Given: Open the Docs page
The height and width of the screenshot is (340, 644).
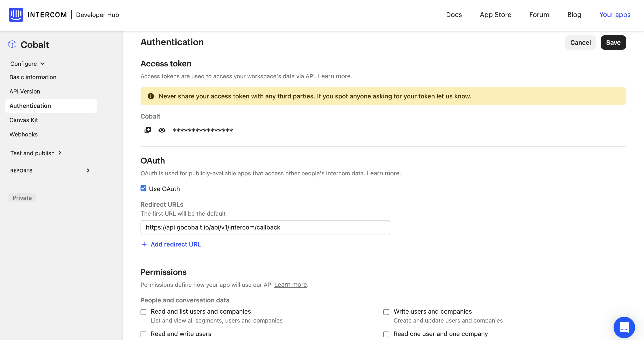Looking at the screenshot, I should pos(454,15).
